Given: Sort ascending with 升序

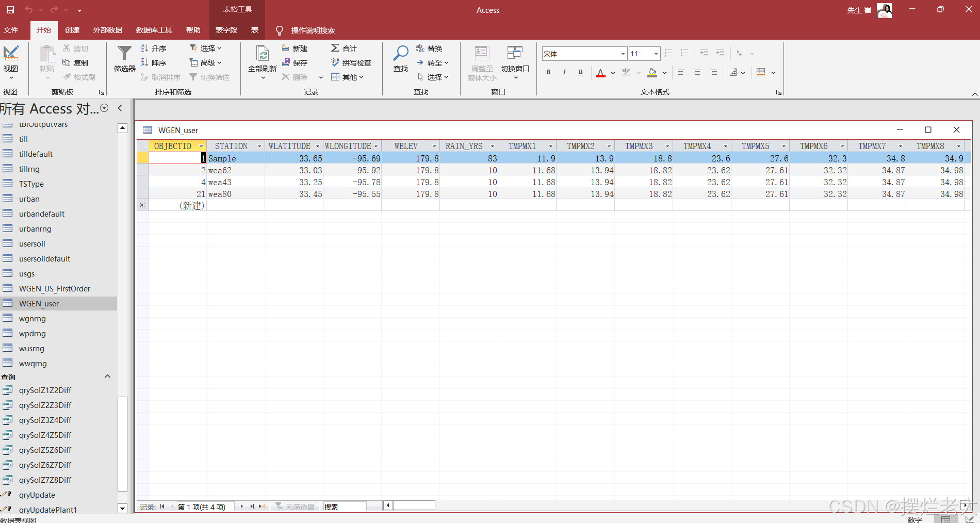Looking at the screenshot, I should (154, 48).
